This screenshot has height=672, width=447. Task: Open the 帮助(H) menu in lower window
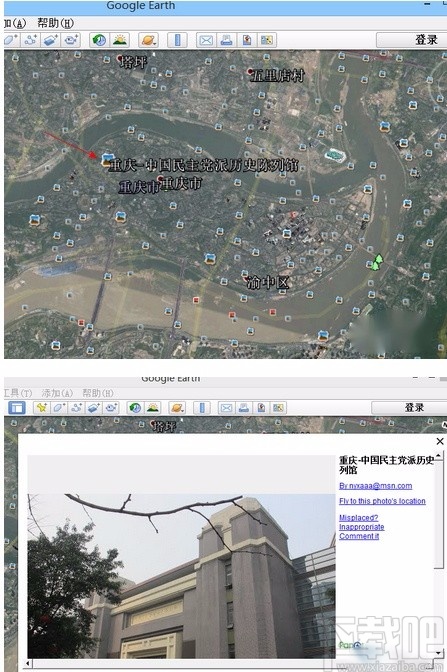tap(98, 393)
